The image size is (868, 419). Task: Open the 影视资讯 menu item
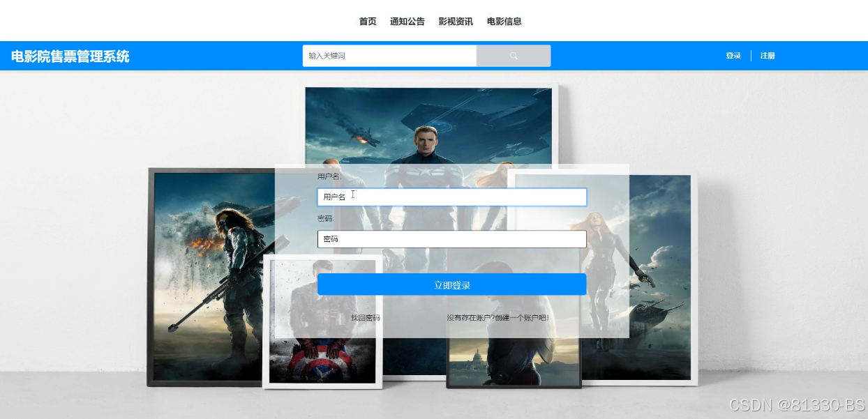(456, 22)
